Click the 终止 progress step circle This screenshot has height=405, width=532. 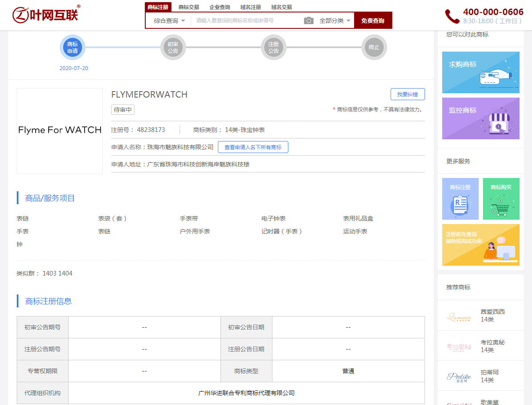(374, 47)
